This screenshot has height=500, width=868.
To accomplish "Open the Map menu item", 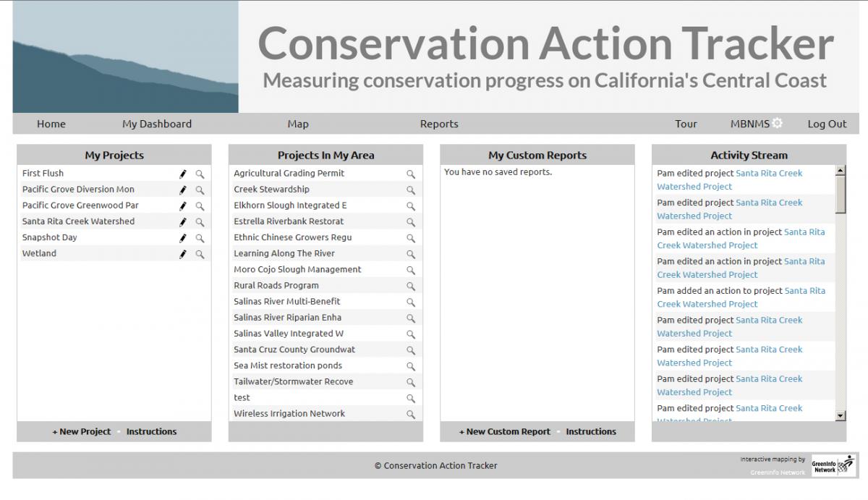I will point(298,124).
